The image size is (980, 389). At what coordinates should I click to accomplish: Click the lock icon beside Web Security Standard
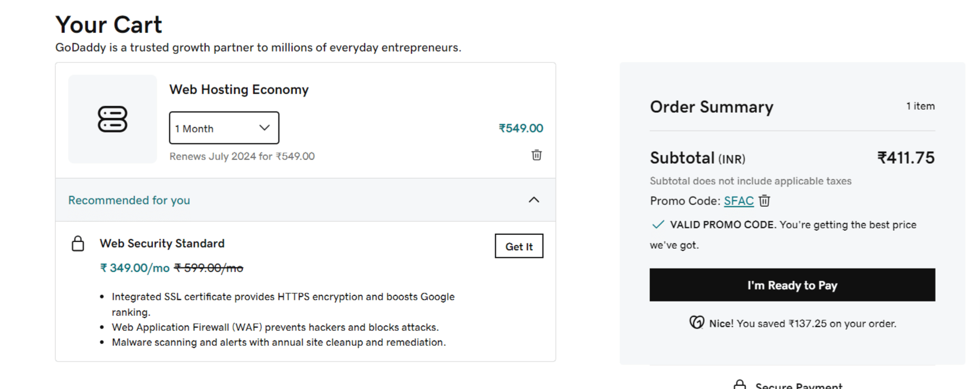tap(78, 243)
